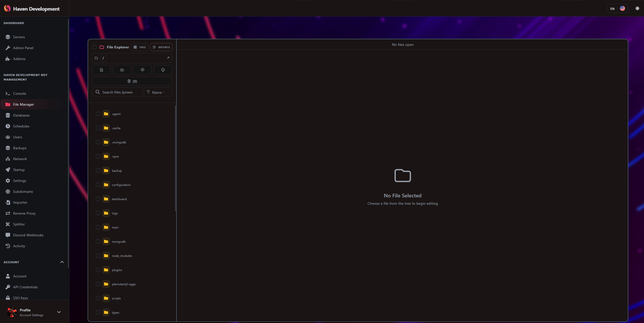The width and height of the screenshot is (644, 323).
Task: Click the new file icon button
Action: (101, 70)
